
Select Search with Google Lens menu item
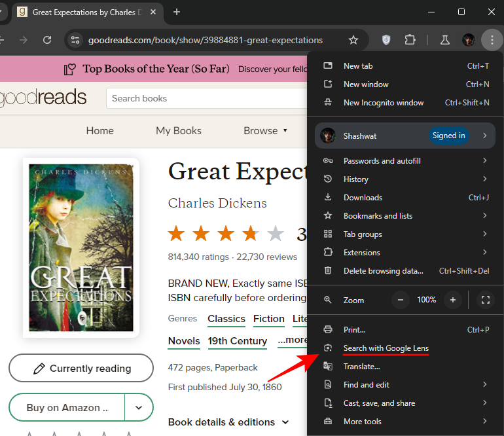point(386,348)
